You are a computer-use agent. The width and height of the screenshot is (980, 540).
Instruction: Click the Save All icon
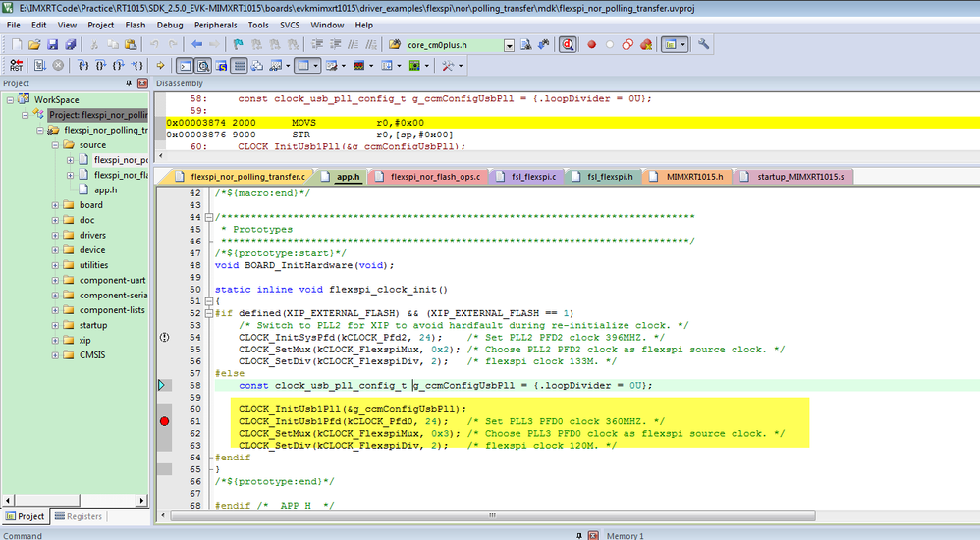coord(71,45)
